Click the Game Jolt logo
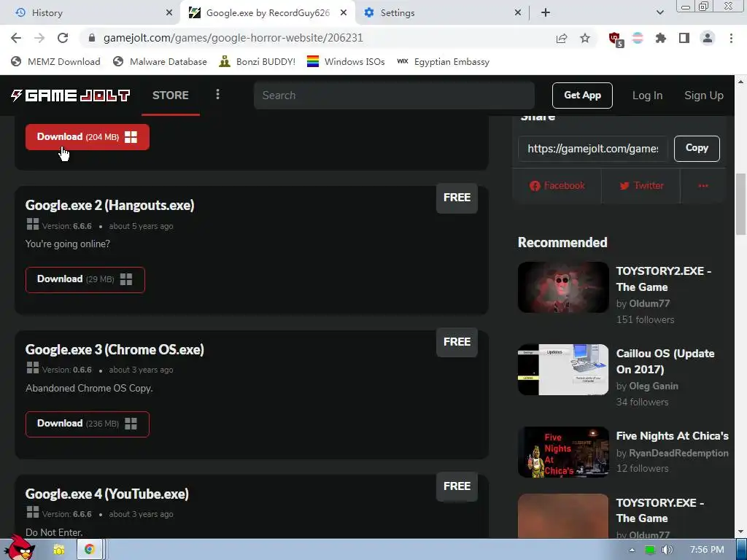This screenshot has width=747, height=560. coord(71,96)
